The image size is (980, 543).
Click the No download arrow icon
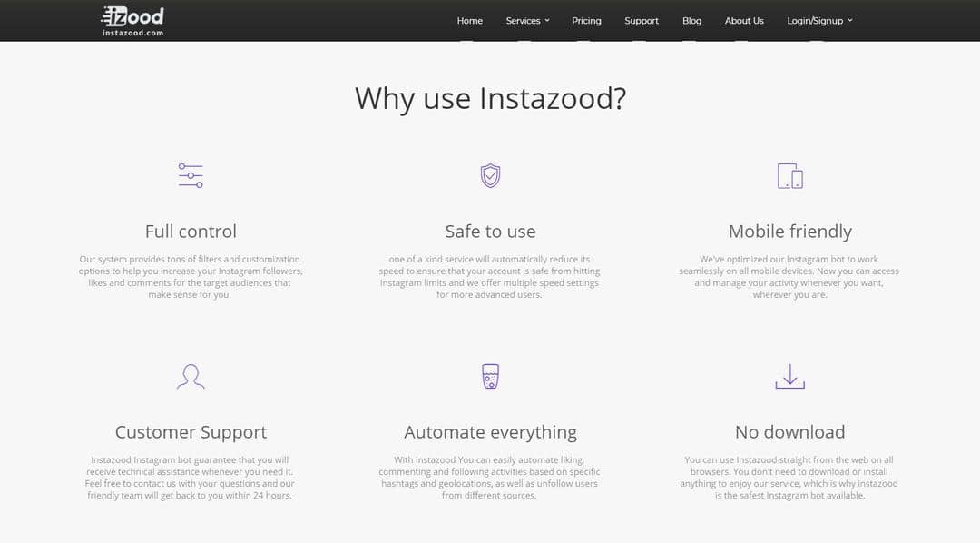click(789, 376)
